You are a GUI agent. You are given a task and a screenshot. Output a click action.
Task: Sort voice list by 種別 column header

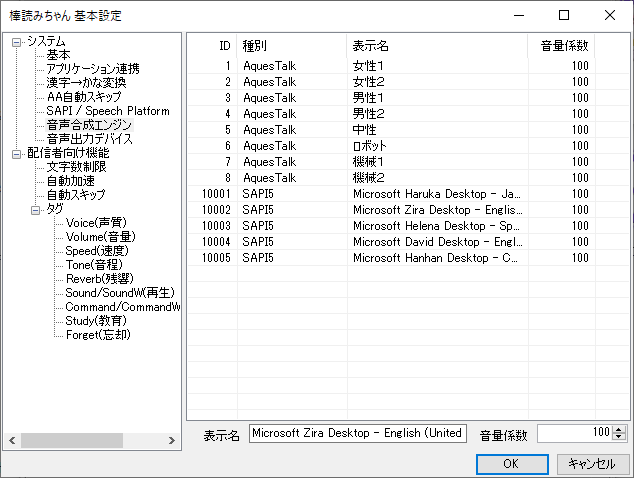(x=292, y=46)
